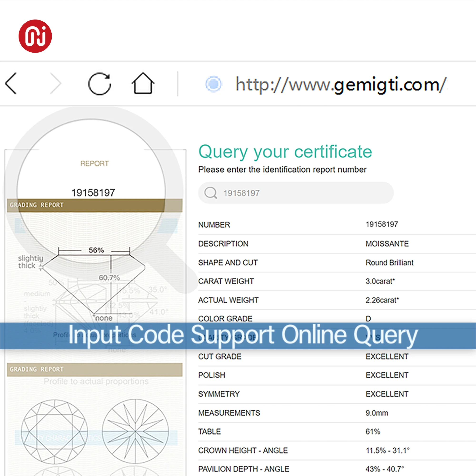Click the PAVILION DEPTH - ANGLE label
476x476 pixels.
[x=244, y=469]
